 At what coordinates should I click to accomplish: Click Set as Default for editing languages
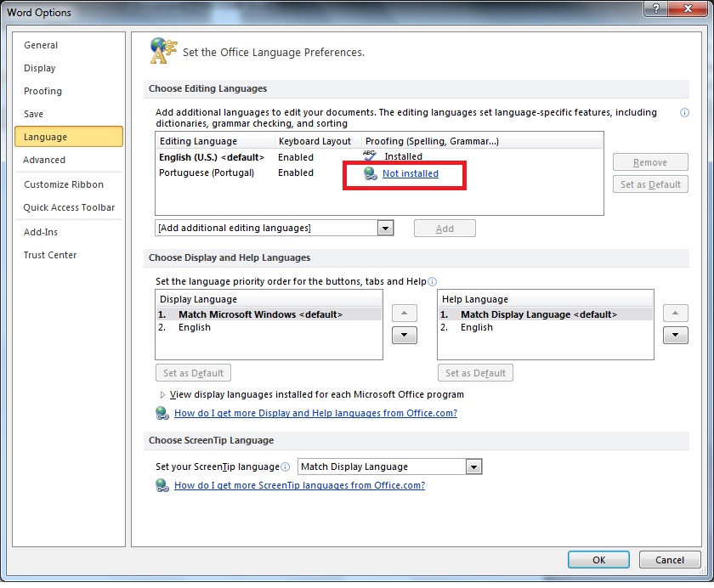(x=650, y=184)
